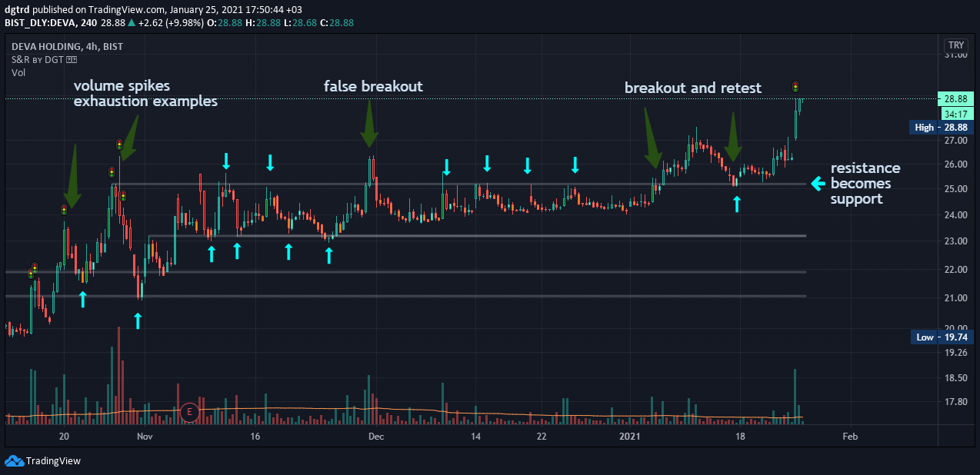
Task: Click the 'Dec' date label on time axis
Action: (375, 436)
